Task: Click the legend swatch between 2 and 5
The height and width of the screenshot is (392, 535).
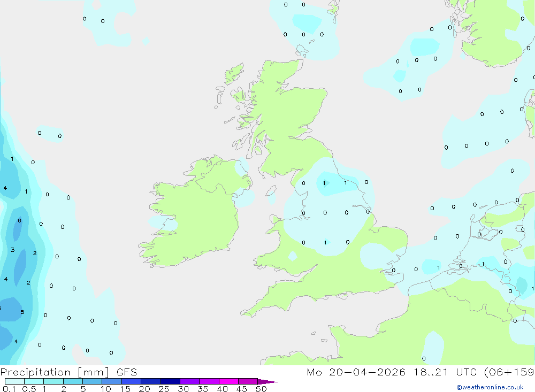Action: pyautogui.click(x=73, y=381)
